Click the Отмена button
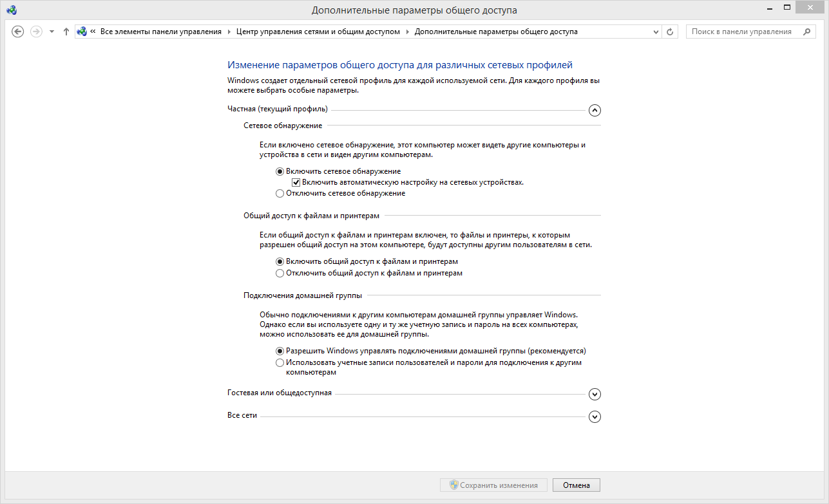Viewport: 829px width, 504px height. click(576, 485)
